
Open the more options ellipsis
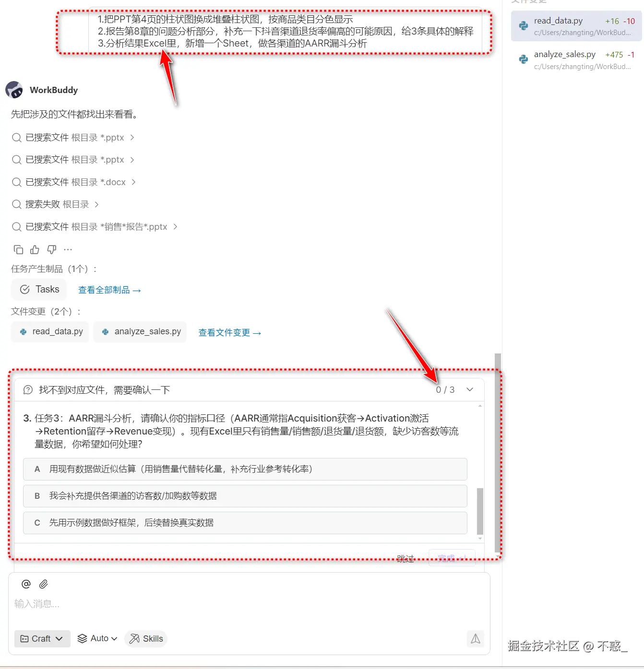[68, 249]
